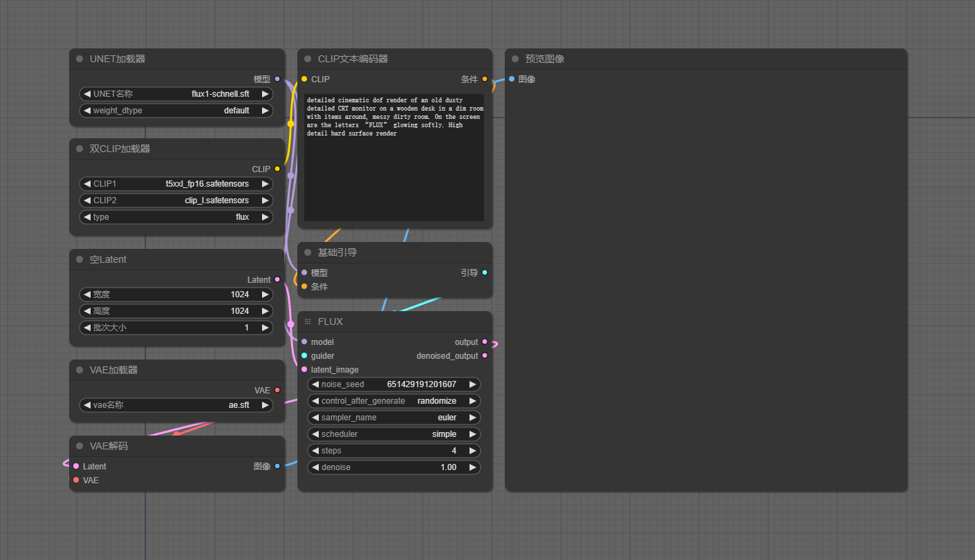Open flux1-schnell.sft model dropdown
Image resolution: width=975 pixels, height=560 pixels.
[176, 94]
